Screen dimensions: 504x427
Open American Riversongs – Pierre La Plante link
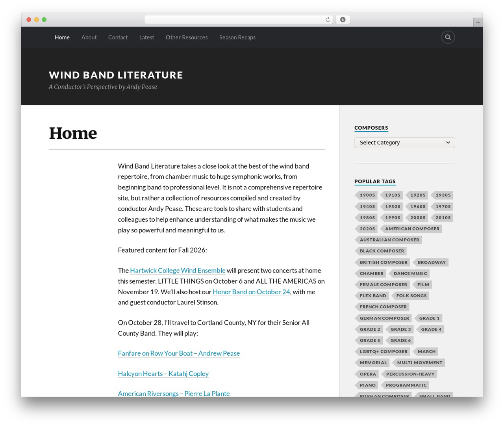pyautogui.click(x=174, y=394)
